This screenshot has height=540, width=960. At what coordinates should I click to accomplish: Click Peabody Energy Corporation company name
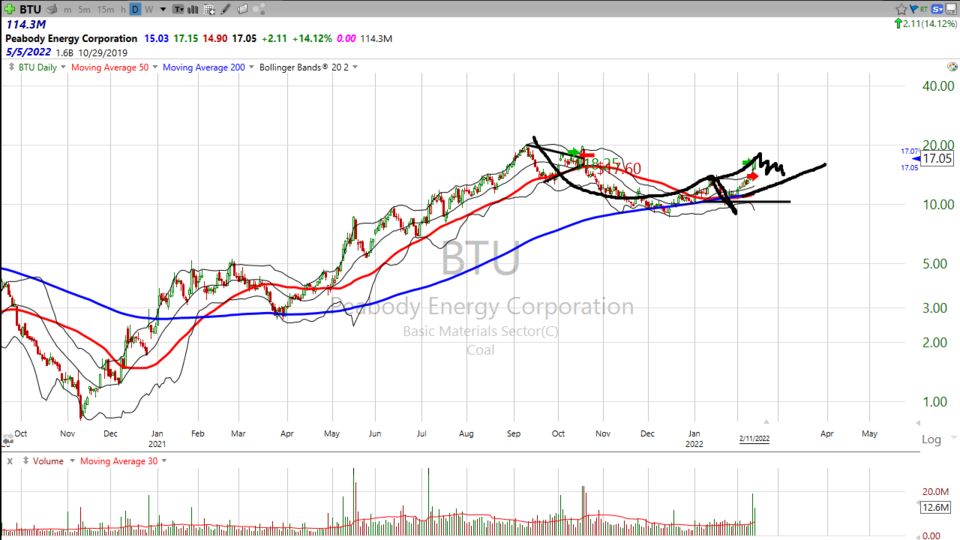[x=71, y=39]
